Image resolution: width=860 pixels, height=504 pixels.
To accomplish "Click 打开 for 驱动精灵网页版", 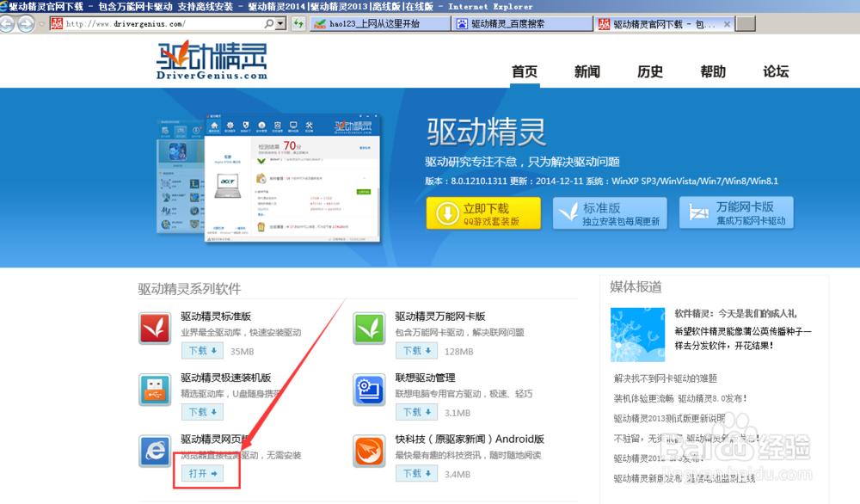I will pyautogui.click(x=202, y=473).
